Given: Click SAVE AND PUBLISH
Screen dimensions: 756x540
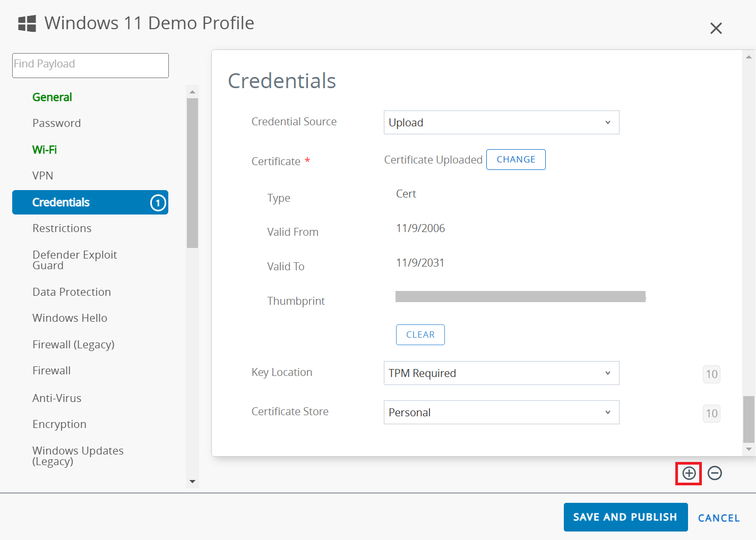Looking at the screenshot, I should pos(625,517).
